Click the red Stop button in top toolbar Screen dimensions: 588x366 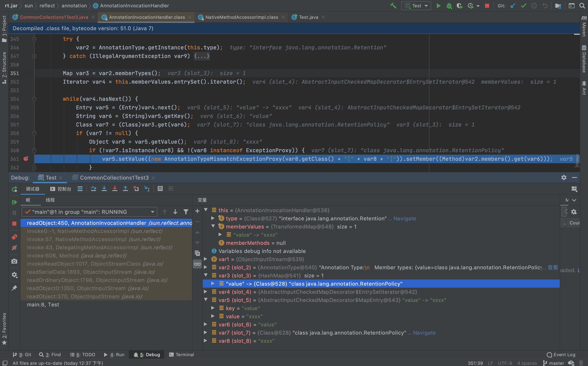click(x=487, y=6)
